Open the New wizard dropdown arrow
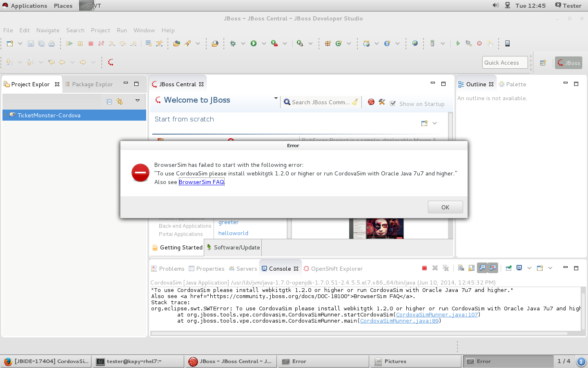The image size is (588, 368). 20,43
